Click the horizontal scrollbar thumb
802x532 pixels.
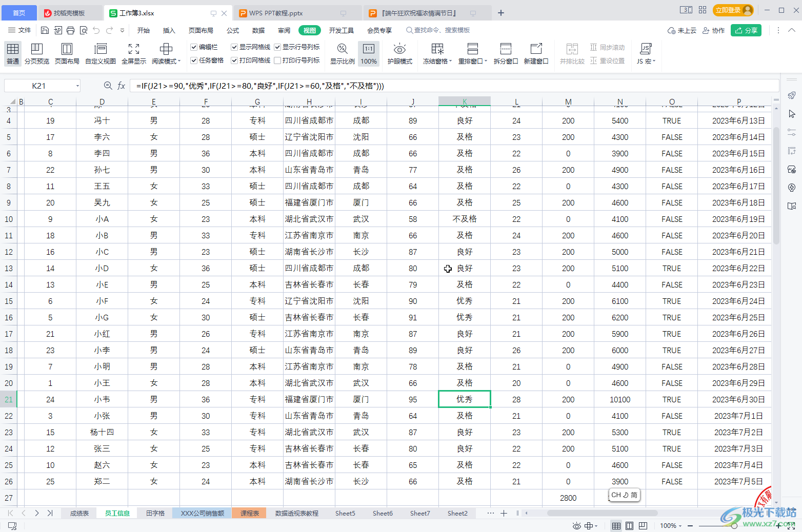tap(603, 513)
